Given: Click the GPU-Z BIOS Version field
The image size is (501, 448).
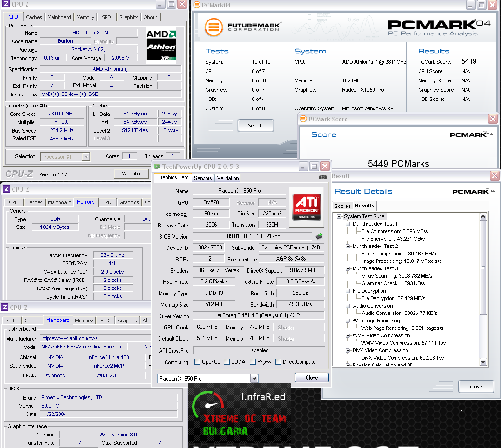Looking at the screenshot, I should click(x=252, y=236).
